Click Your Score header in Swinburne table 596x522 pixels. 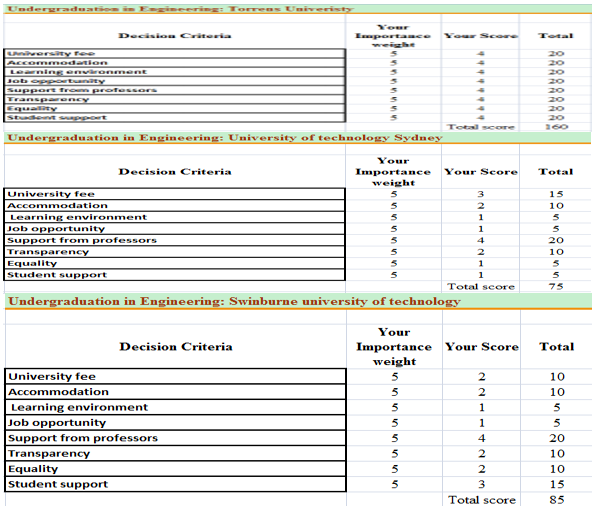(x=482, y=347)
